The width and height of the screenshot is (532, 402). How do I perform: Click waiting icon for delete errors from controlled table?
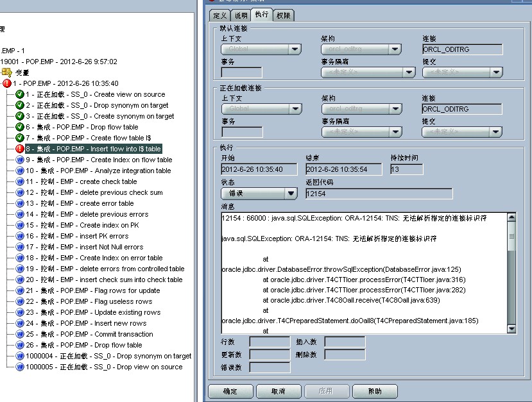tap(20, 269)
